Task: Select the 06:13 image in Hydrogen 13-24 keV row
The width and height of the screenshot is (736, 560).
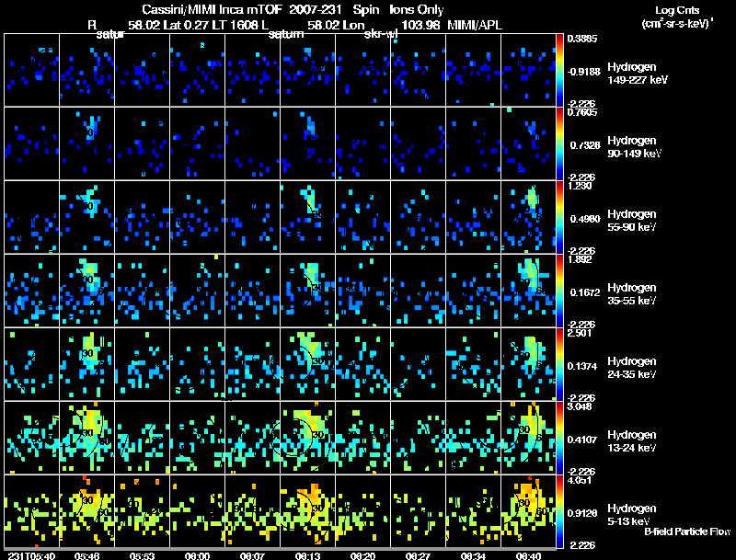Action: point(308,438)
